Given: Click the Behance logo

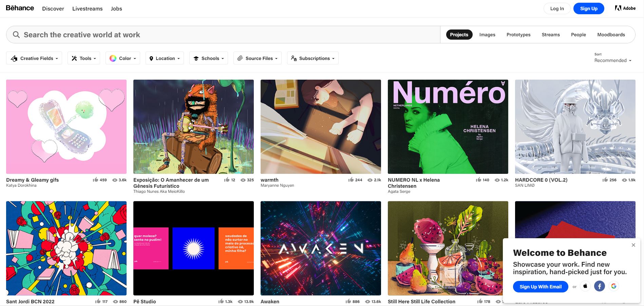Looking at the screenshot, I should [x=19, y=8].
